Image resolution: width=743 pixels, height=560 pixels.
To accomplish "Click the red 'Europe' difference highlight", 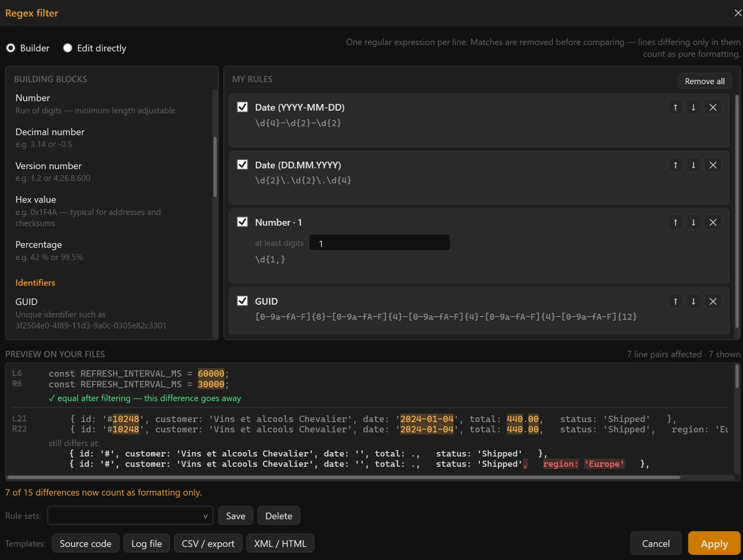I will coord(604,464).
